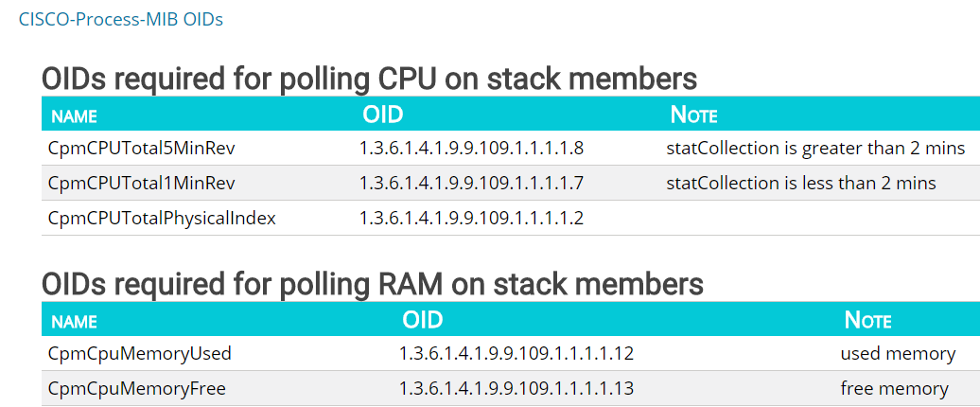Viewport: 980px width, 407px height.
Task: Open the CISCO-Process-MIB OIDs link
Action: (121, 19)
